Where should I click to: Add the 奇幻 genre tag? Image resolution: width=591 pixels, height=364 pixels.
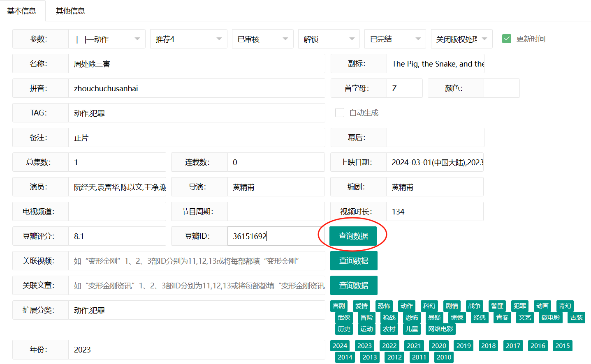coord(565,306)
